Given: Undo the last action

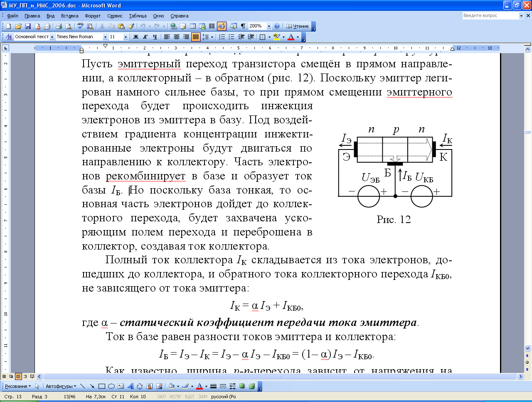Looking at the screenshot, I should click(143, 26).
